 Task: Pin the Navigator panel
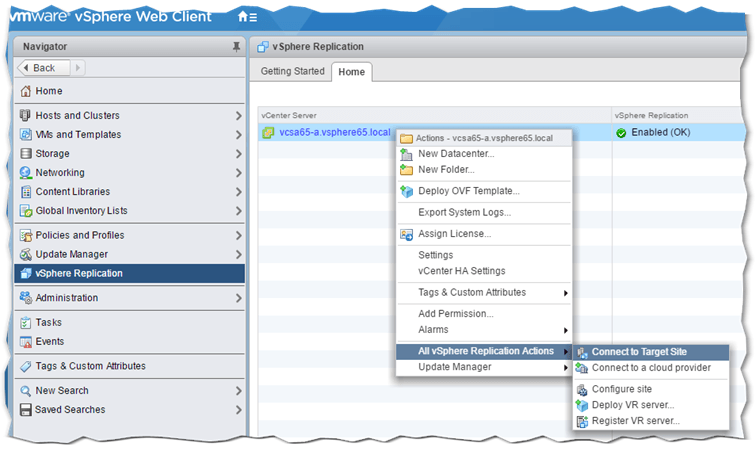tap(236, 47)
